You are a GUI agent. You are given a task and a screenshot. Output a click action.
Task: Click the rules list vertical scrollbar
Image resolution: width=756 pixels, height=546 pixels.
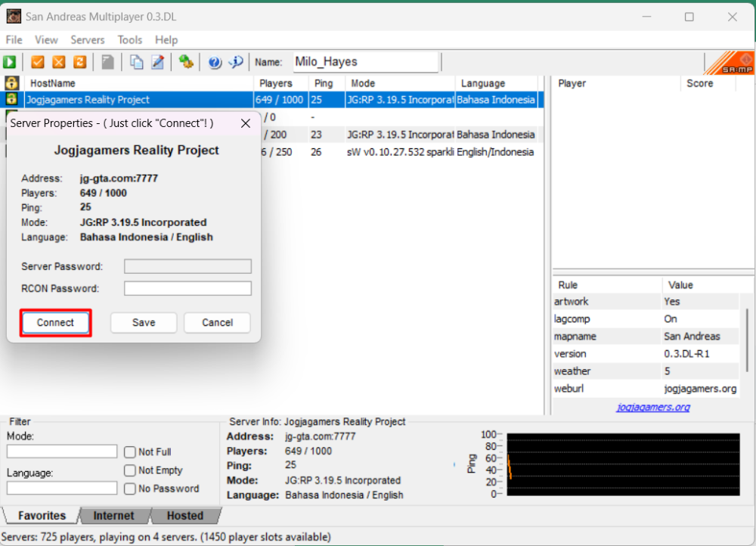point(748,340)
